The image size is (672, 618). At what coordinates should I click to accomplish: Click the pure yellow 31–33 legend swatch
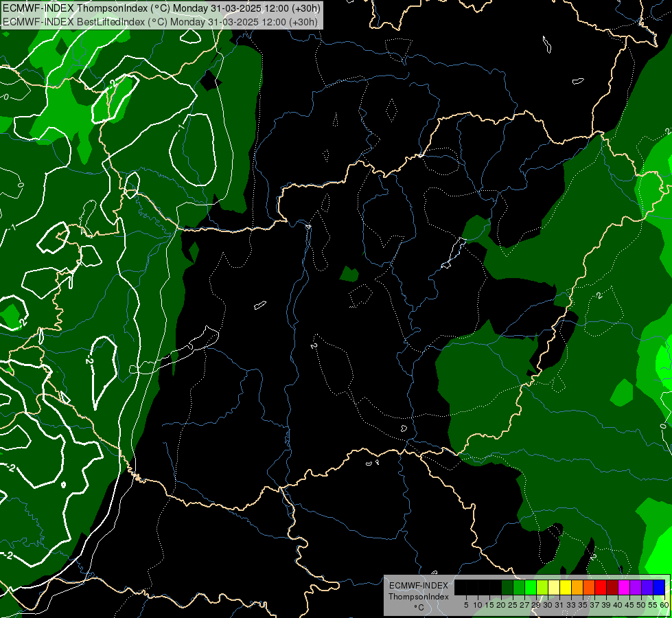click(566, 588)
